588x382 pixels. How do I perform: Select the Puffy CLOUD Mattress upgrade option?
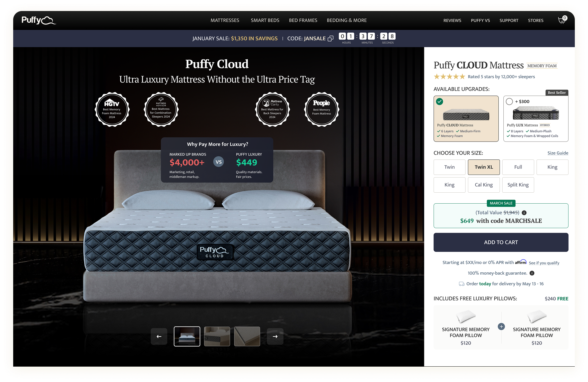pos(466,119)
